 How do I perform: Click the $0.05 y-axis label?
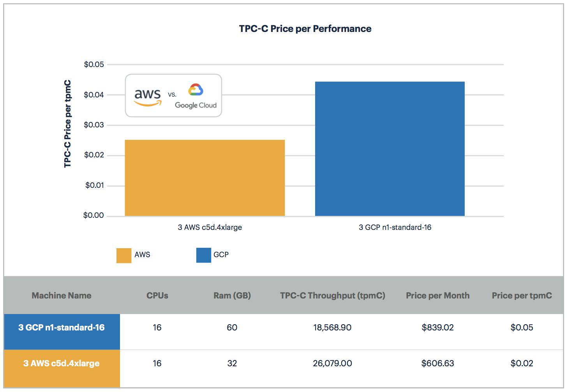[94, 64]
